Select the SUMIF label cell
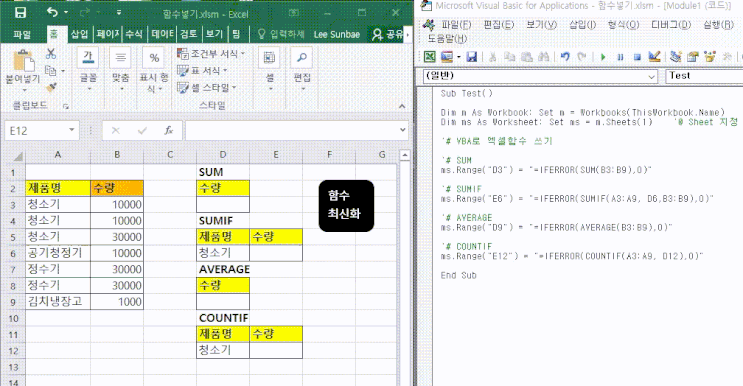 [x=223, y=221]
